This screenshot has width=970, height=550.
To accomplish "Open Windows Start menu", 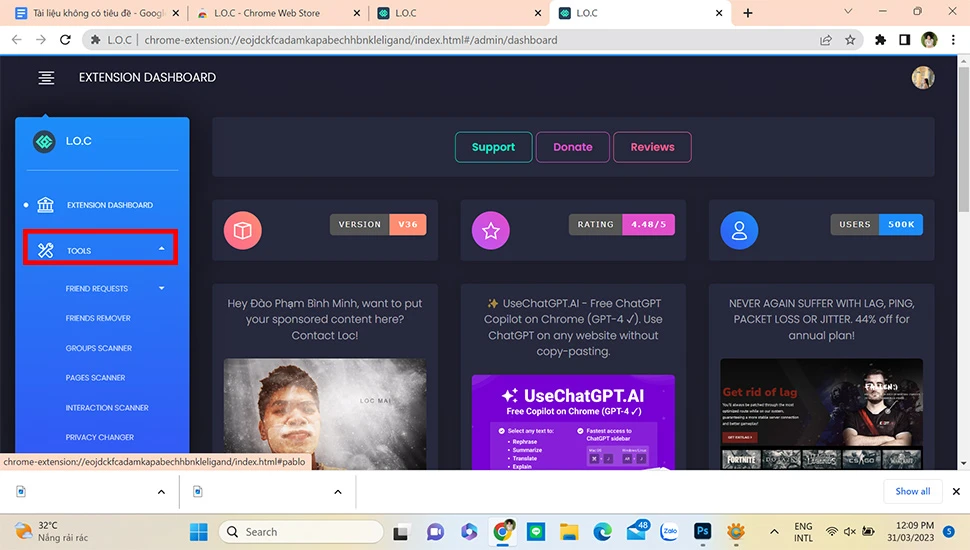I will [199, 531].
